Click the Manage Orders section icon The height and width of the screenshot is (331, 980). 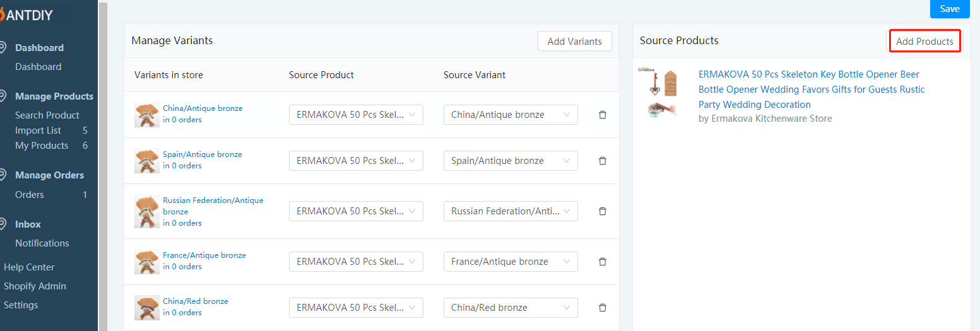click(x=3, y=175)
